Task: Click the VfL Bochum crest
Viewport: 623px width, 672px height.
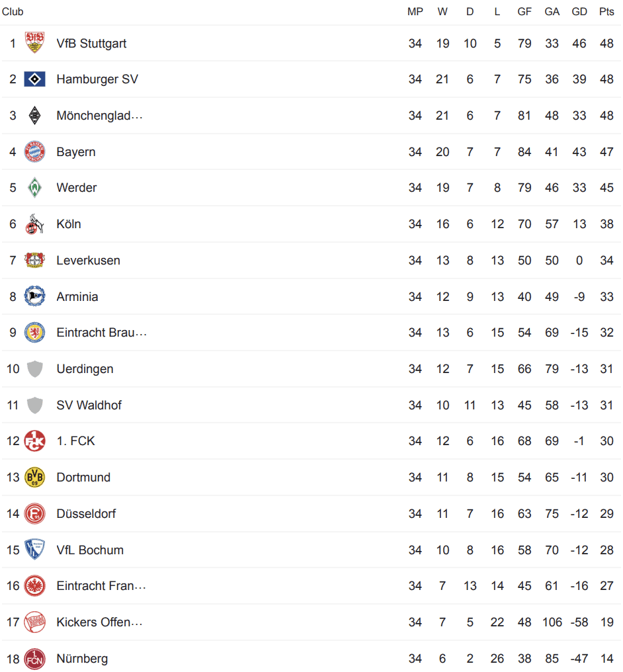Action: [34, 550]
